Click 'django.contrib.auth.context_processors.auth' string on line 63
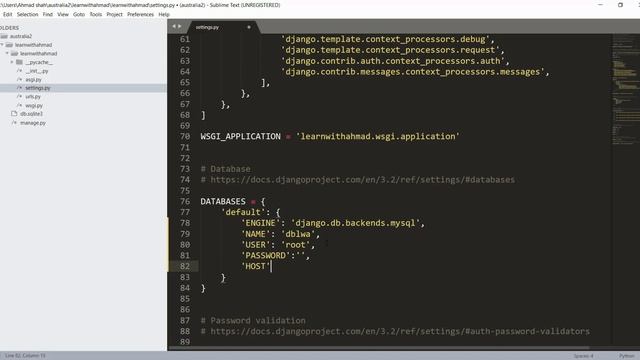Image resolution: width=640 pixels, height=360 pixels. (393, 61)
